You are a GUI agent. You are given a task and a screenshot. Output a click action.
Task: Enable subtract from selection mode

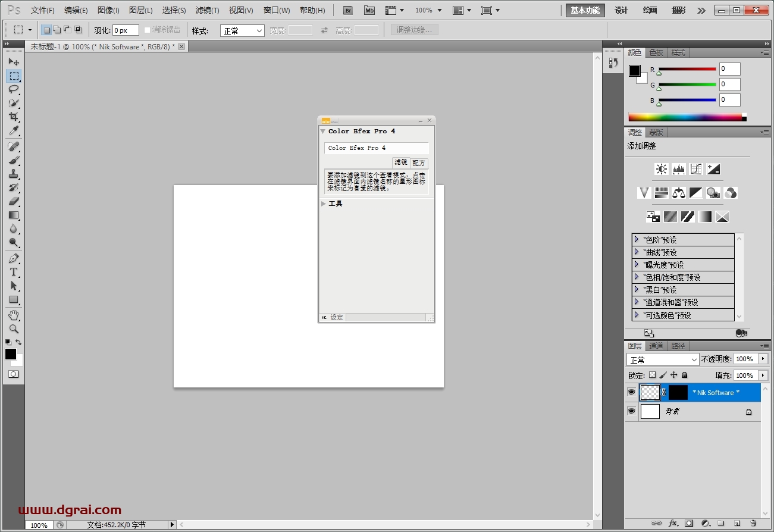(x=67, y=30)
